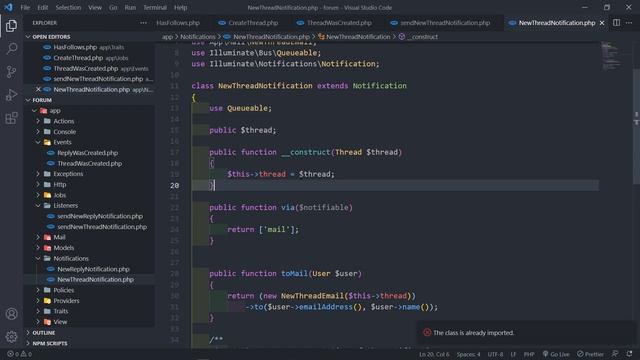Expand the NPM Scripts section

coord(28,343)
